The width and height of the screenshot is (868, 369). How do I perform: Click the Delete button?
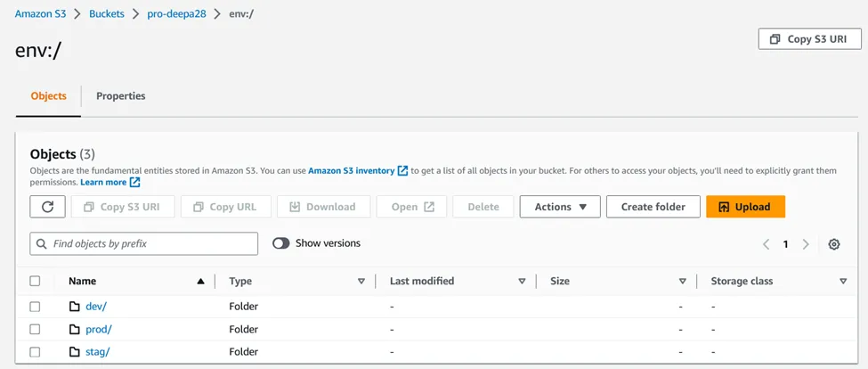[483, 207]
